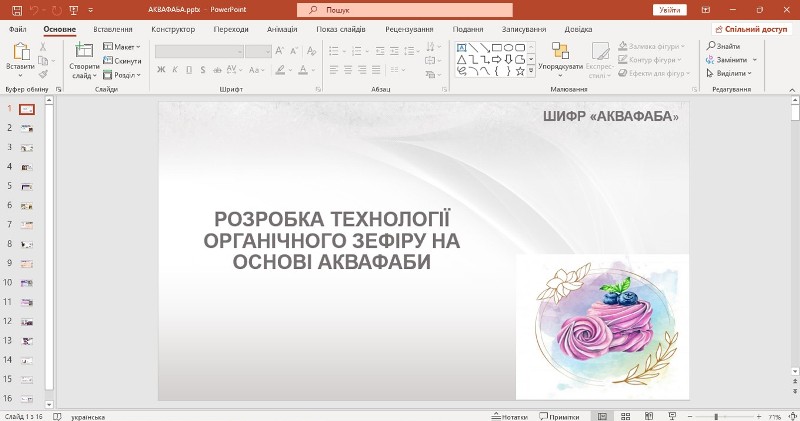The image size is (800, 421).
Task: Switch to slide sorter view icon
Action: [x=626, y=416]
